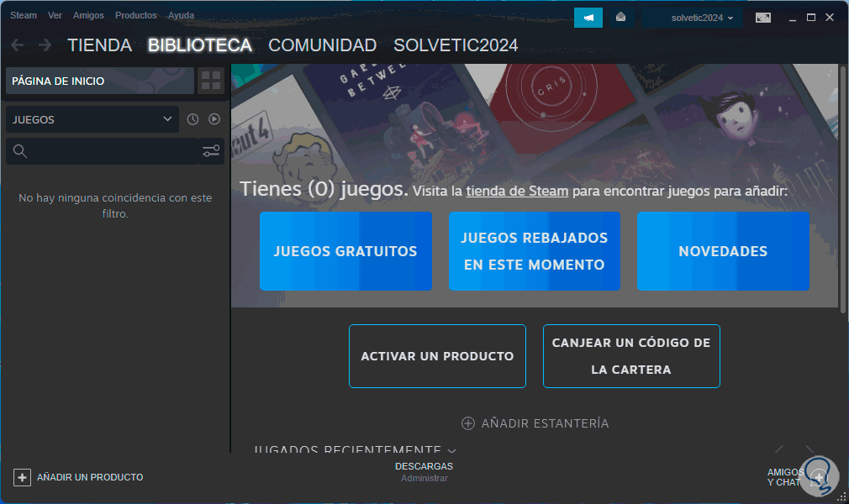The height and width of the screenshot is (504, 849).
Task: Open the Amigos menu
Action: (88, 15)
